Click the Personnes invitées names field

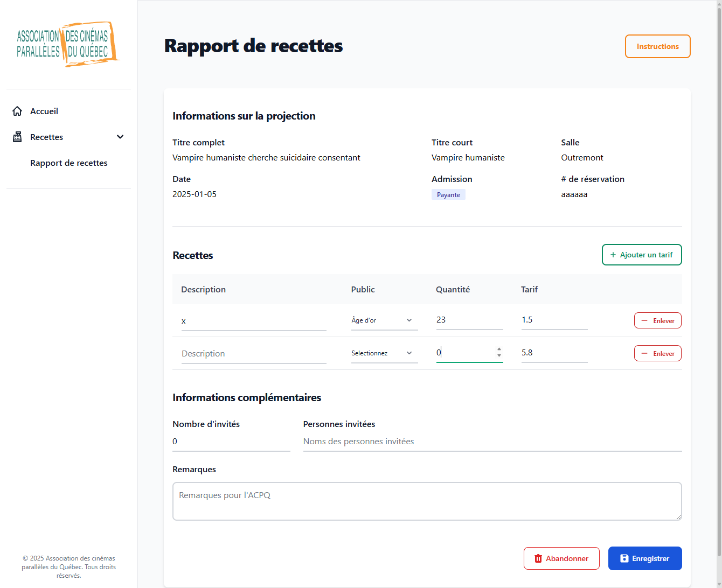point(492,442)
